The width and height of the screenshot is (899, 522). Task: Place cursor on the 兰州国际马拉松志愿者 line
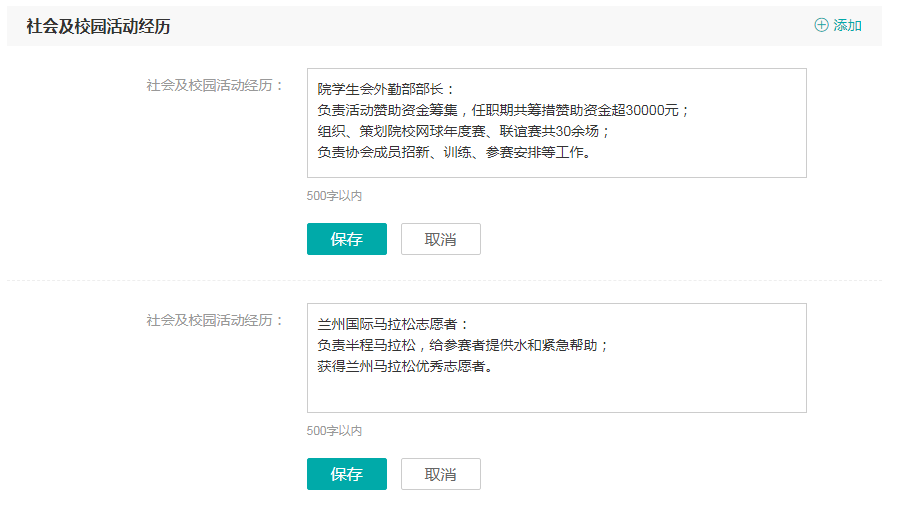392,324
